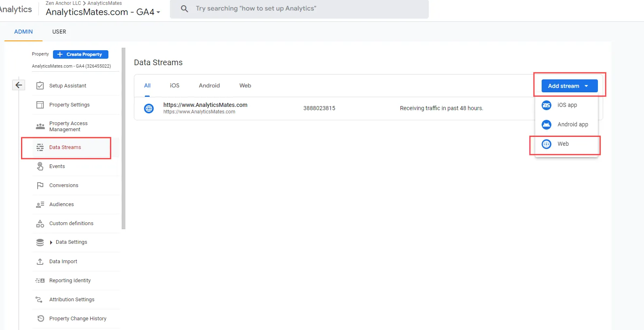This screenshot has width=644, height=330.
Task: Click the AnalyticsMates account breadcrumb
Action: [x=104, y=3]
